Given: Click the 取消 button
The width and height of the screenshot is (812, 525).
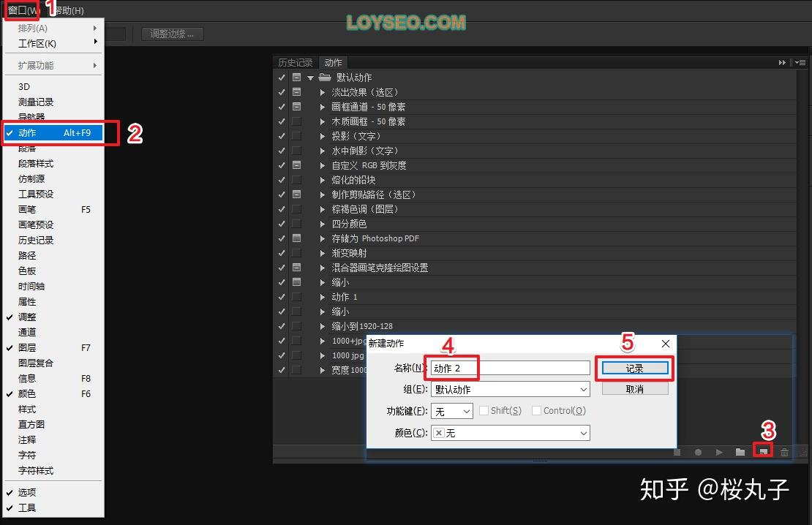Looking at the screenshot, I should coord(635,389).
